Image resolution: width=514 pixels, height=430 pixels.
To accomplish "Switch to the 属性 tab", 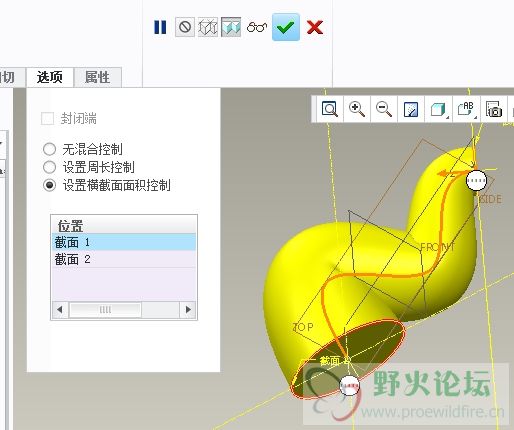I will pyautogui.click(x=97, y=77).
